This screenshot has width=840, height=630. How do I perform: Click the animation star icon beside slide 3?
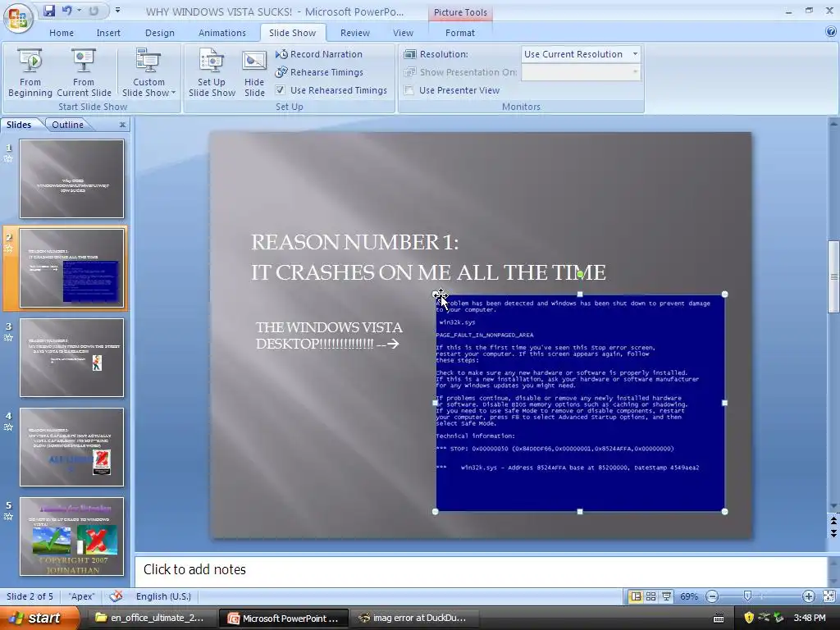8,338
